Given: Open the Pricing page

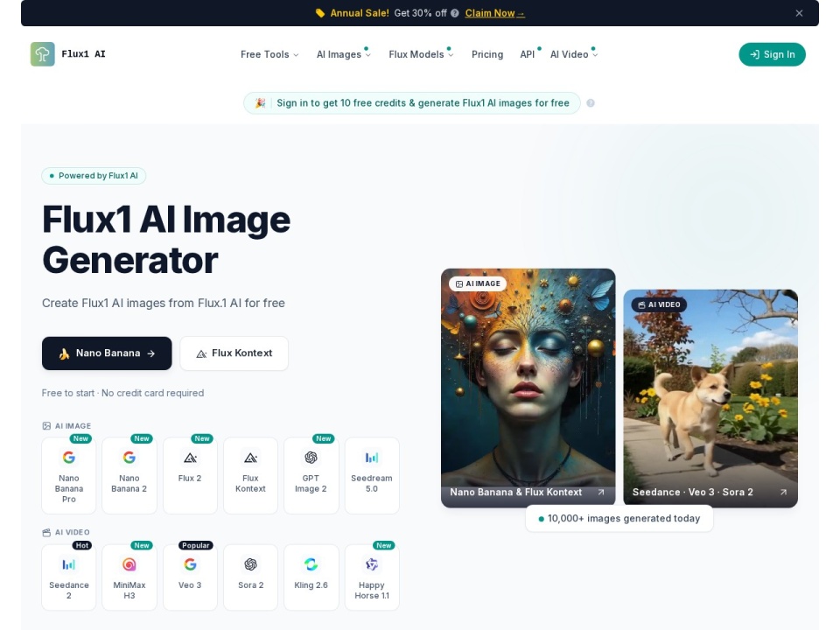Looking at the screenshot, I should 487,54.
